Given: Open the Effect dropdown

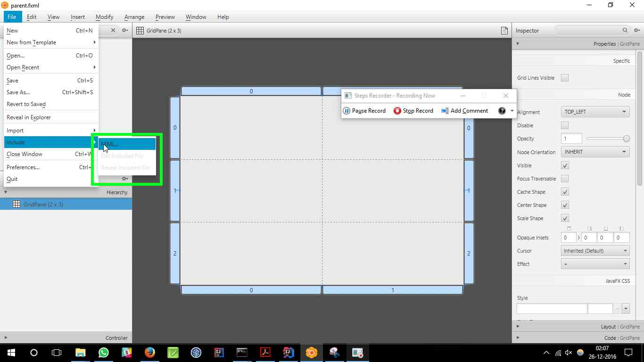Looking at the screenshot, I should [x=595, y=264].
